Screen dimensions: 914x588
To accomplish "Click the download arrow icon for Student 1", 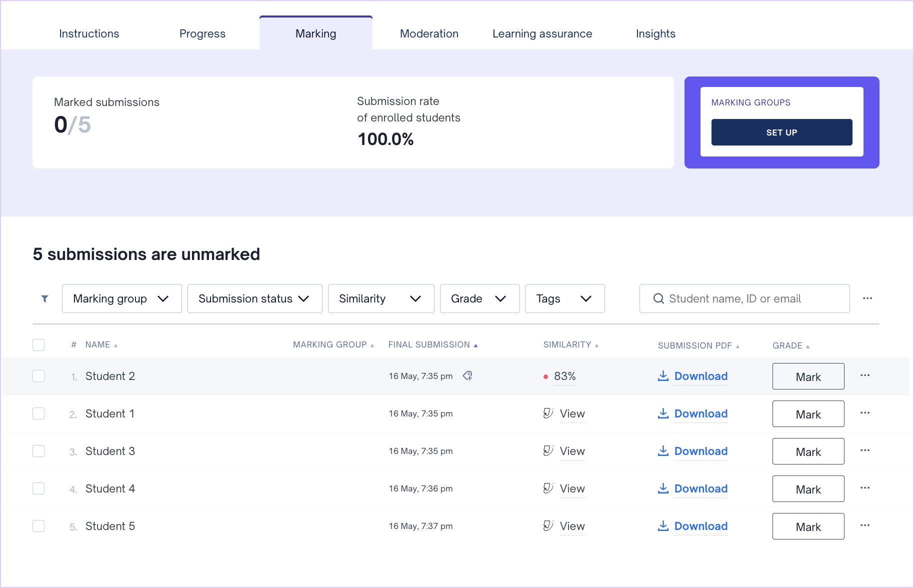I will (663, 413).
